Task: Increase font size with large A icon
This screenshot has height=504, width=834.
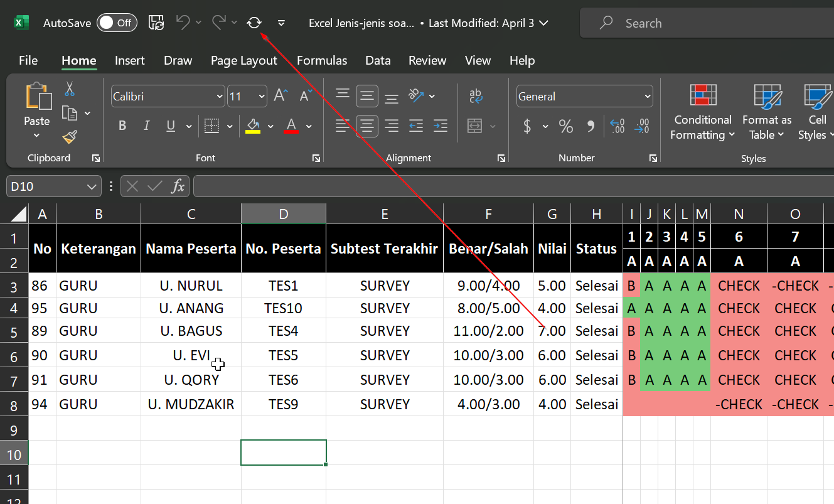Action: 281,96
